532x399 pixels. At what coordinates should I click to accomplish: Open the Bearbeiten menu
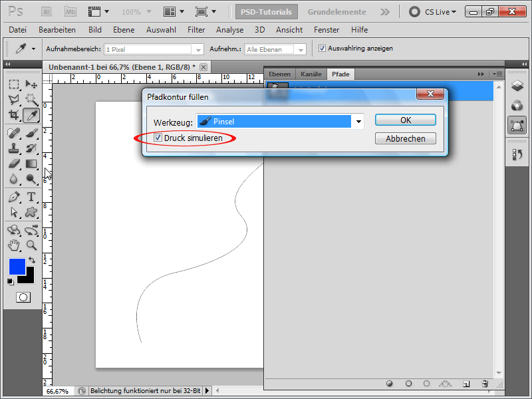pos(57,30)
